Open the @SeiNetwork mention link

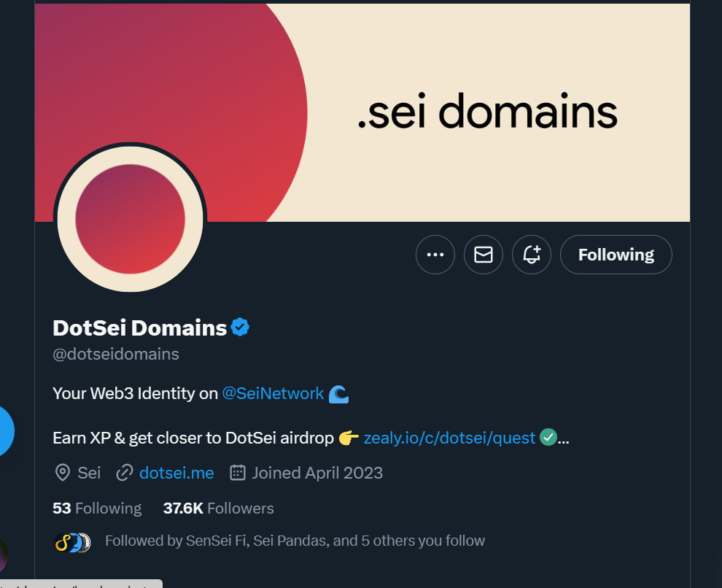[x=273, y=394]
